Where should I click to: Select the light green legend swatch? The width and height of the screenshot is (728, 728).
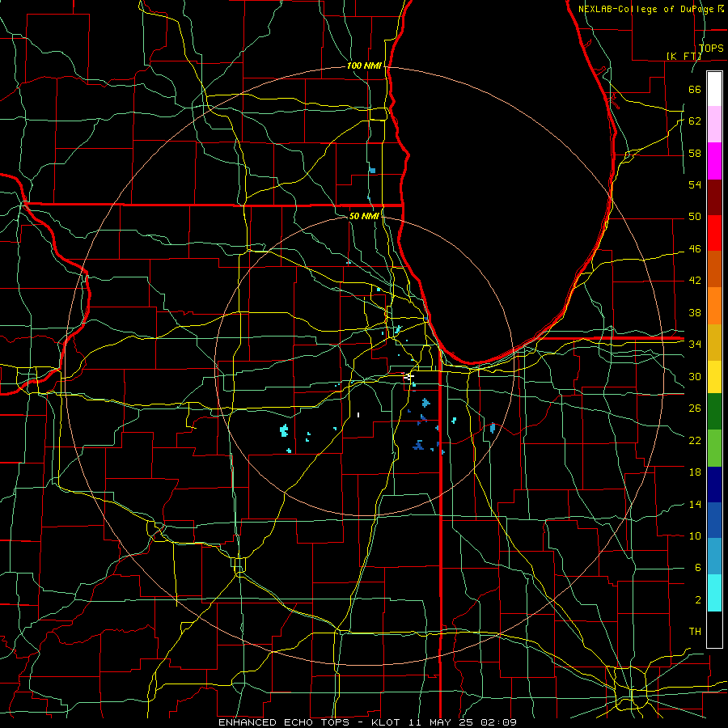(x=714, y=447)
